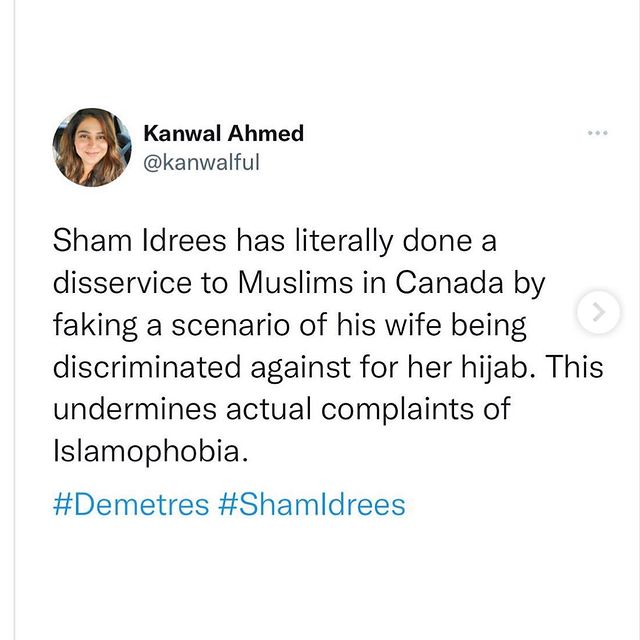Image resolution: width=640 pixels, height=640 pixels.
Task: Click the word "faking" in the tweet
Action: tap(96, 326)
